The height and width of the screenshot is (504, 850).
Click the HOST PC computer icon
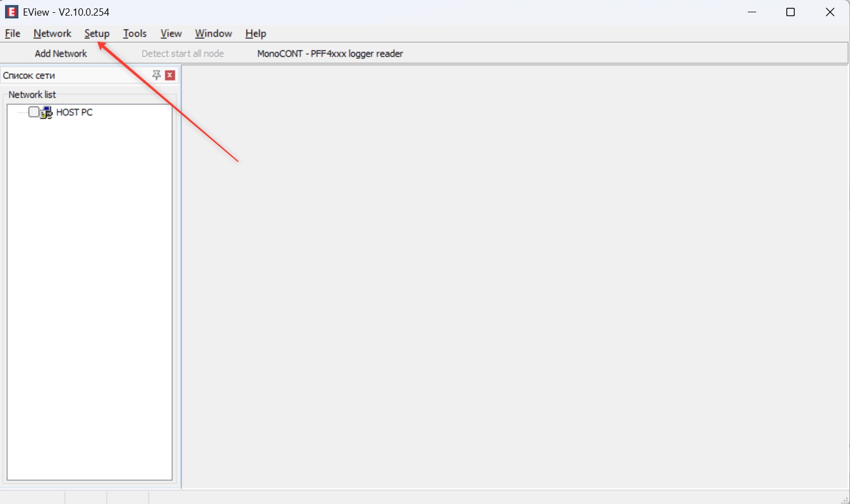[46, 112]
